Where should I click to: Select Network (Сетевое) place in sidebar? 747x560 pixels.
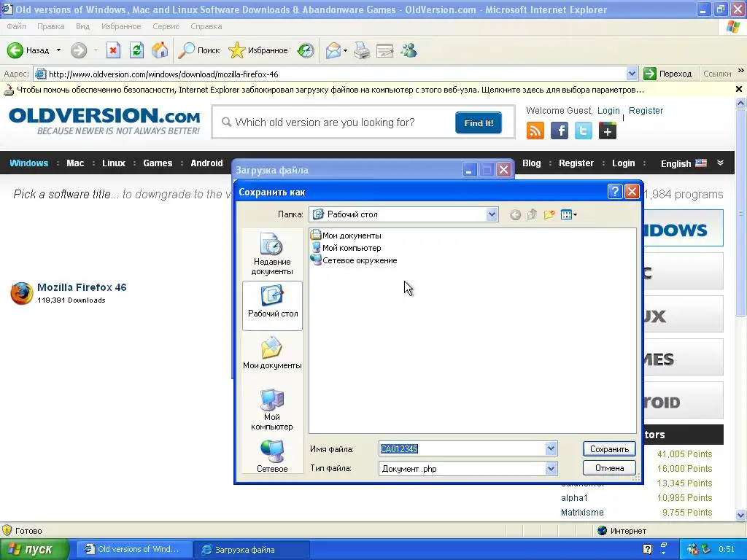point(272,456)
